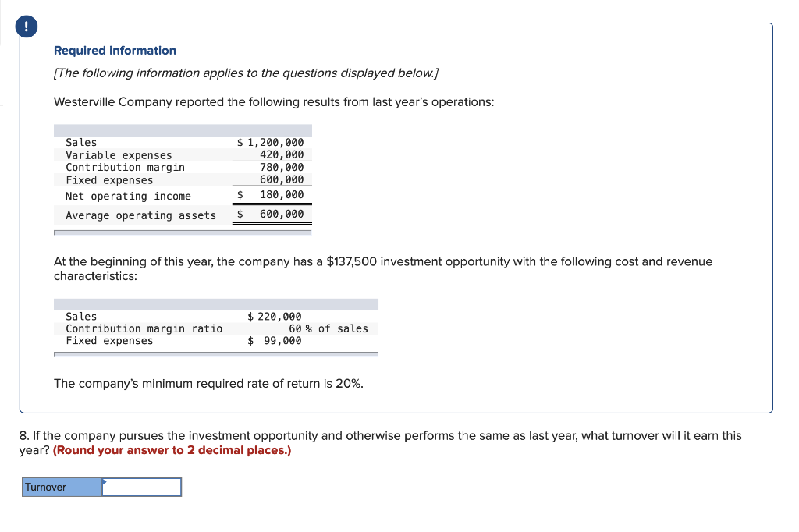The image size is (799, 532).
Task: Click the italic 'following information applies' note
Action: pos(246,73)
